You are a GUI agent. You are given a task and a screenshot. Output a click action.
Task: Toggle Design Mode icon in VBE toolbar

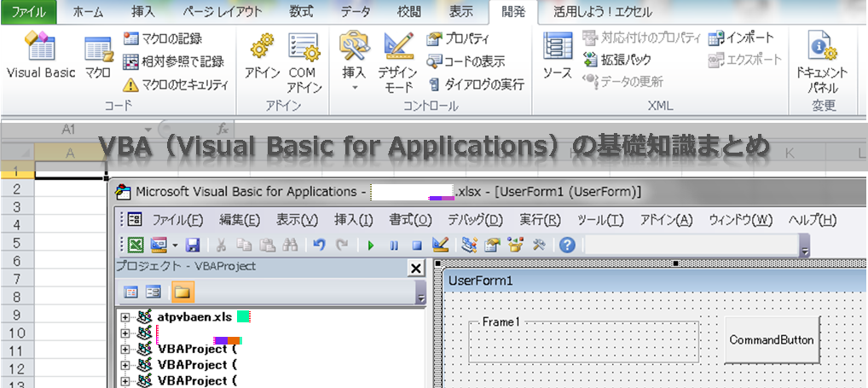click(x=441, y=245)
